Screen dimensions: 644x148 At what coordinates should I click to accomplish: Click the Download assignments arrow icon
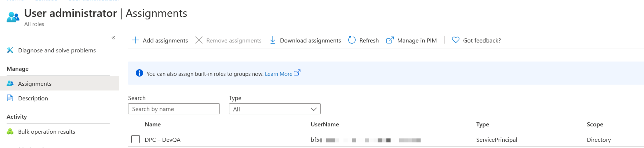(273, 40)
